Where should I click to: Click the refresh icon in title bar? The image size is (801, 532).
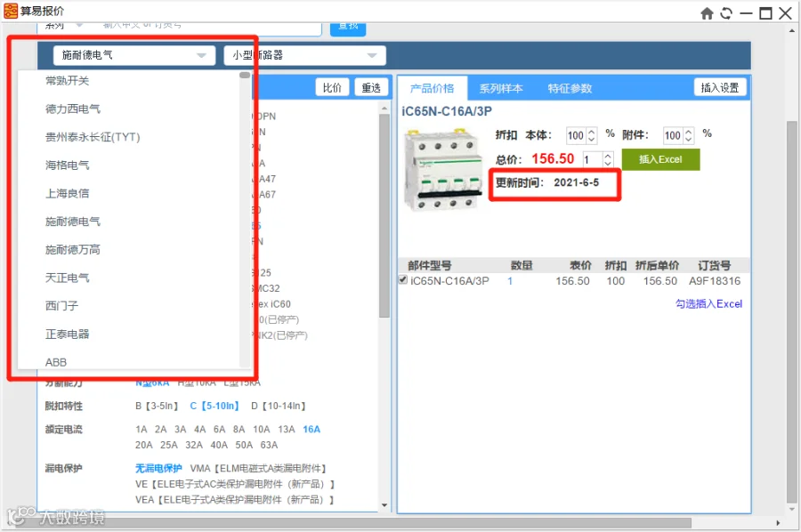(x=726, y=13)
